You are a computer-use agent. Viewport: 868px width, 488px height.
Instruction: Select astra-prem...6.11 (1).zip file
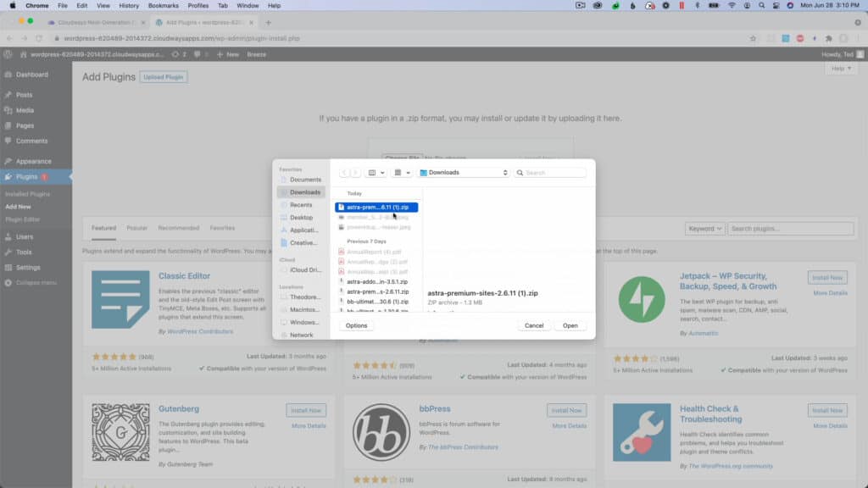pyautogui.click(x=376, y=207)
